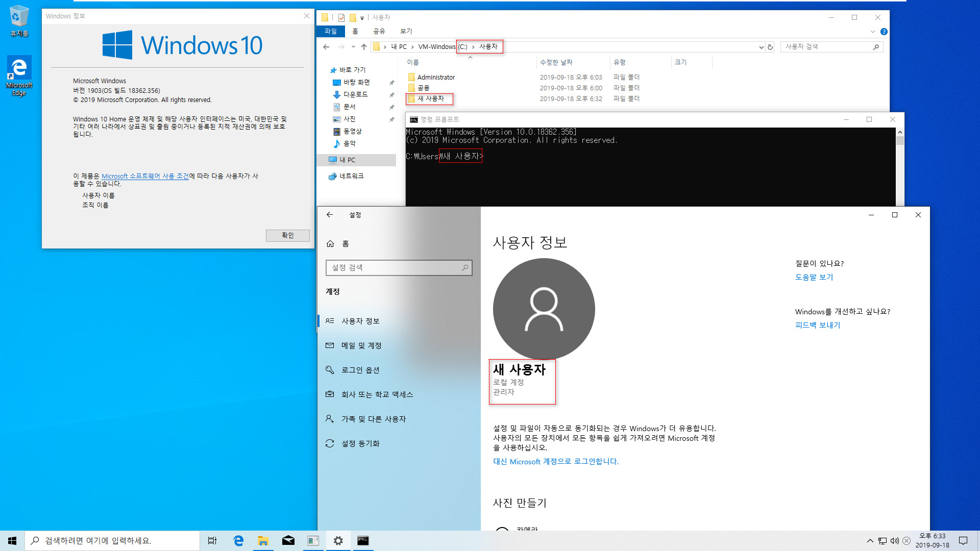Click the 설정 검색 field

pos(399,267)
